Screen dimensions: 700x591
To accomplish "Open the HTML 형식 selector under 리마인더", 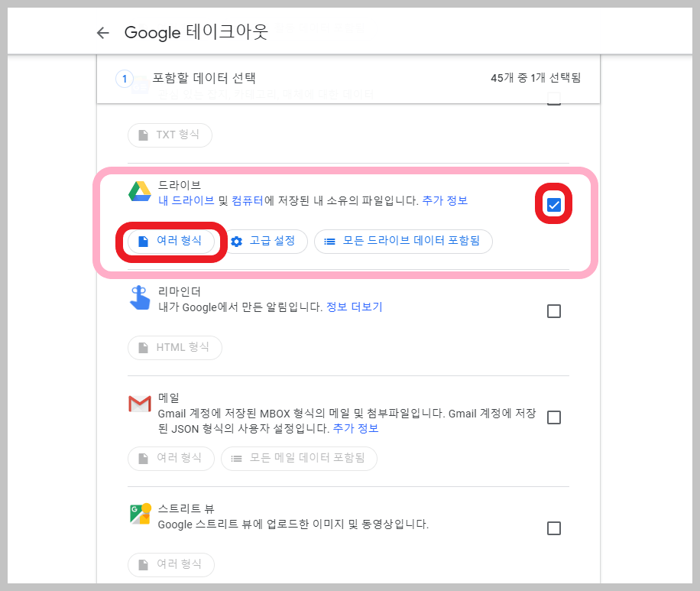I will click(x=174, y=347).
